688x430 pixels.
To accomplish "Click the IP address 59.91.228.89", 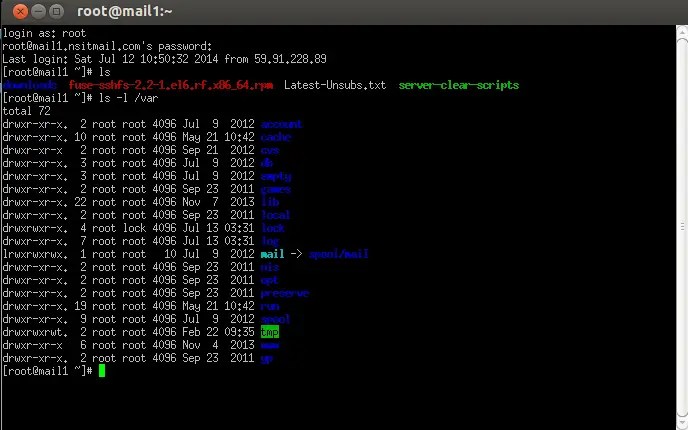I will click(290, 59).
